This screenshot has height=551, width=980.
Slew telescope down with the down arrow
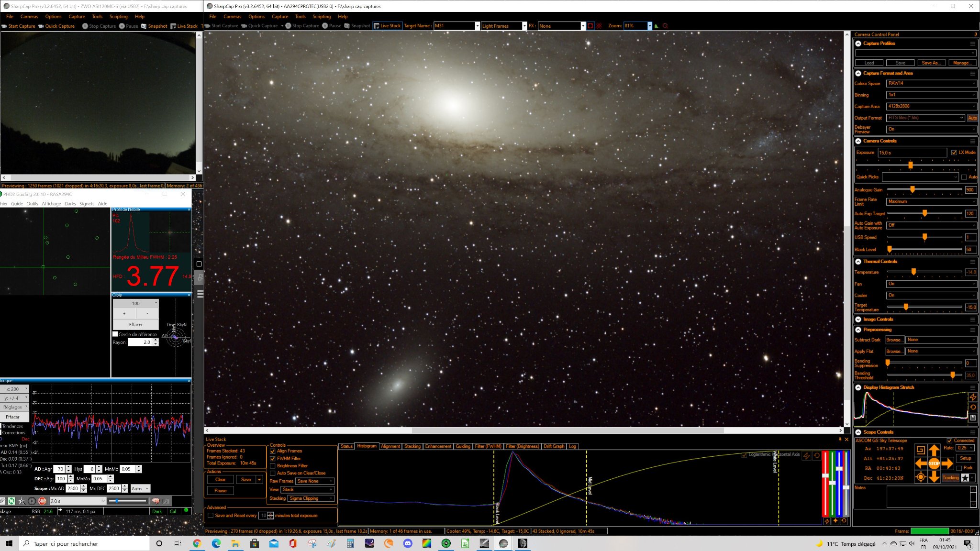(x=934, y=477)
